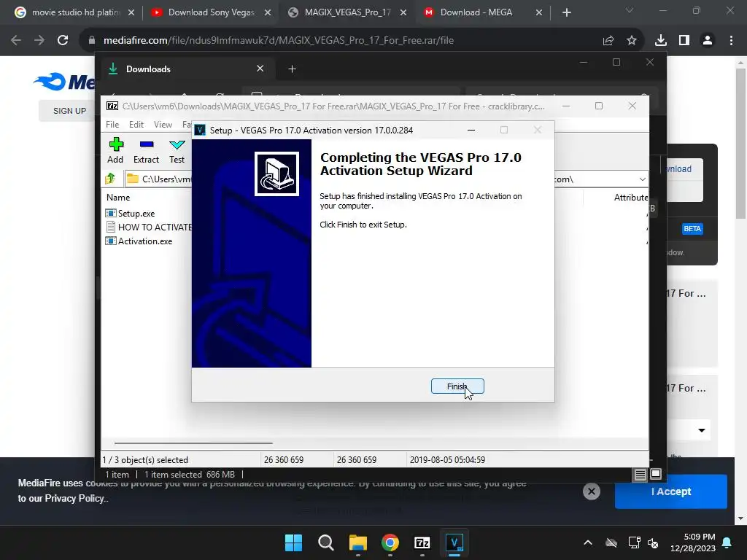Click I Accept on the cookie banner

pyautogui.click(x=671, y=491)
